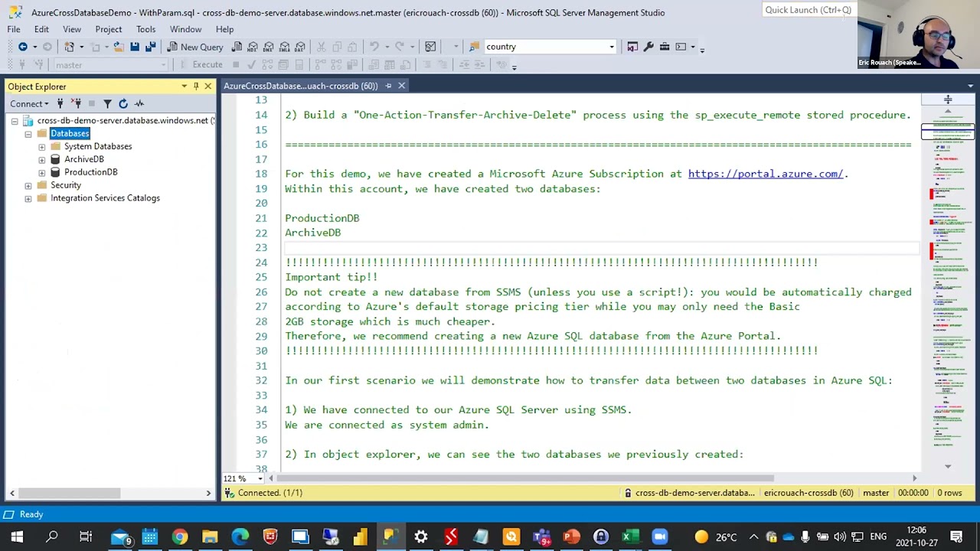Collapse the Databases folder node
The height and width of the screenshot is (551, 980).
coord(28,134)
